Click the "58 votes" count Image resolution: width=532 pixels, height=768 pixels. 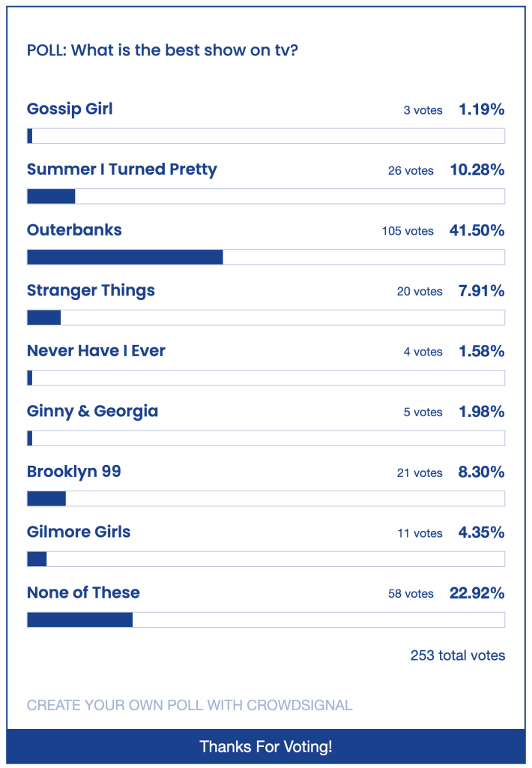click(x=411, y=593)
